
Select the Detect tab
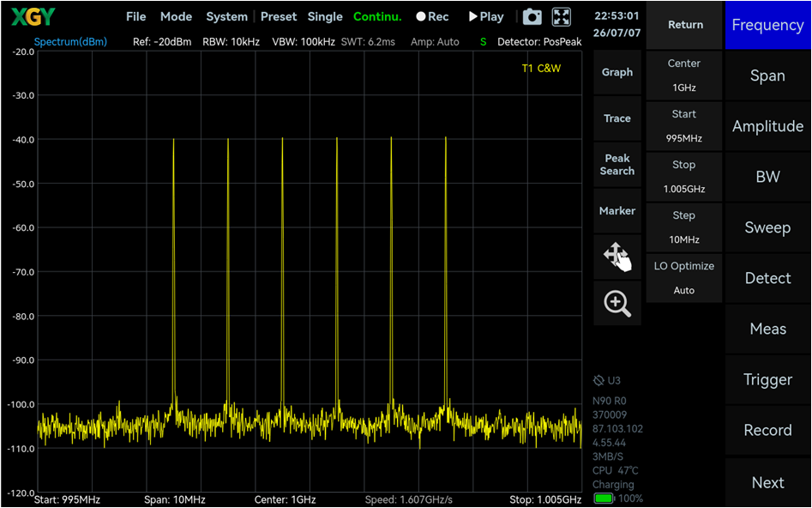[768, 278]
